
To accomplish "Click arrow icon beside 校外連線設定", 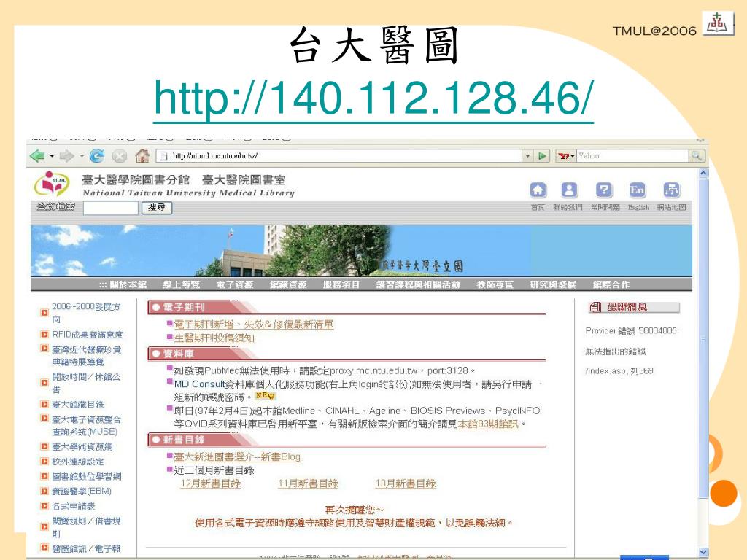I will coord(44,462).
